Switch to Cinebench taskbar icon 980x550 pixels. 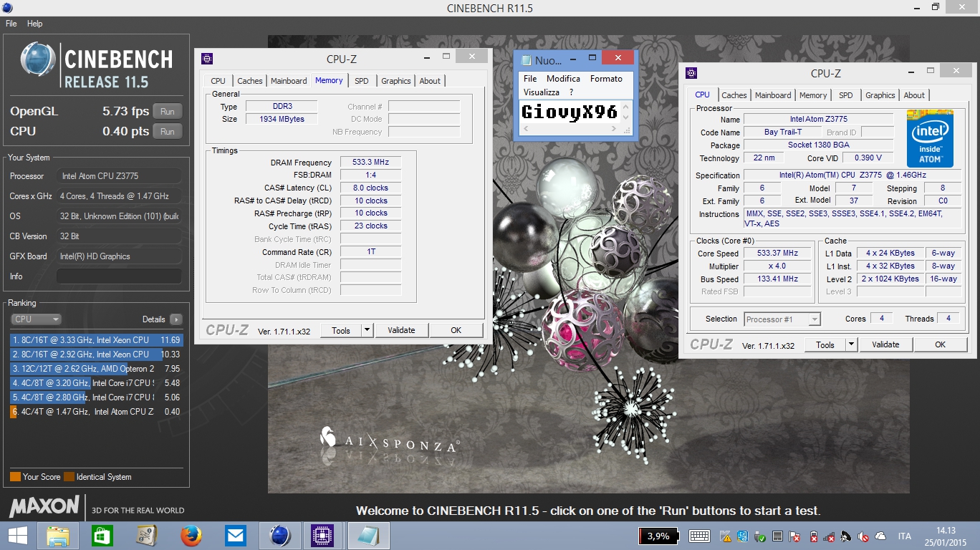(x=279, y=536)
